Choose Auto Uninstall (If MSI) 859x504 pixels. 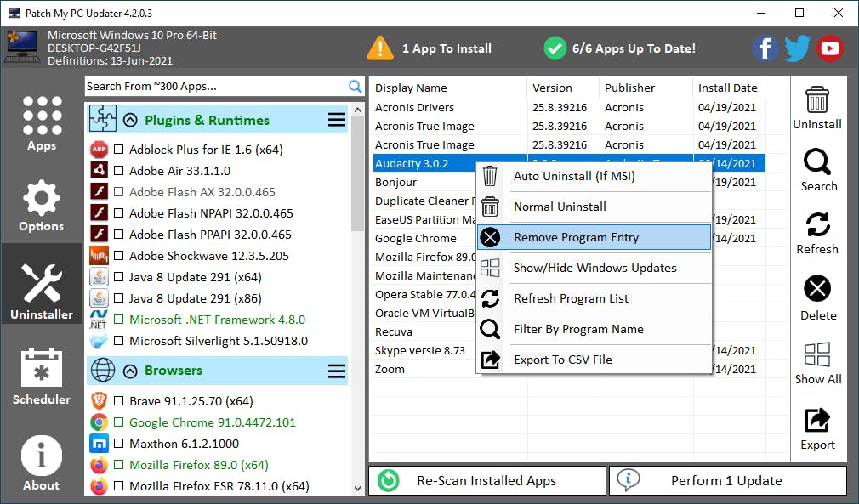tap(594, 176)
